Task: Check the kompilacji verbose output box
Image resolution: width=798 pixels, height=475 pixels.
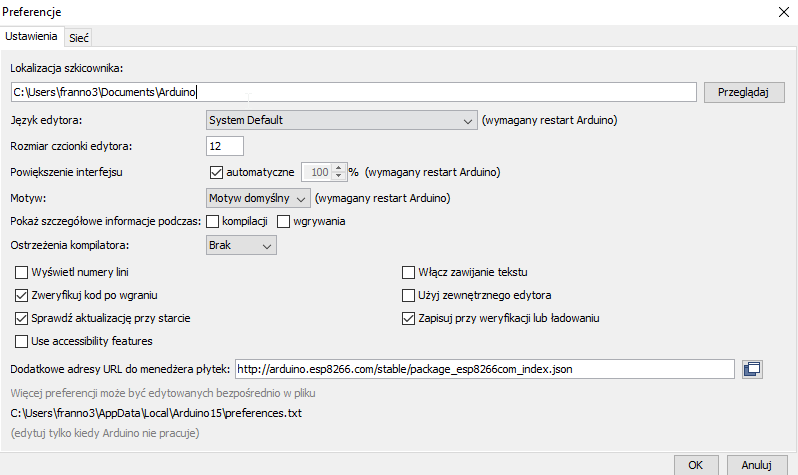Action: coord(212,221)
